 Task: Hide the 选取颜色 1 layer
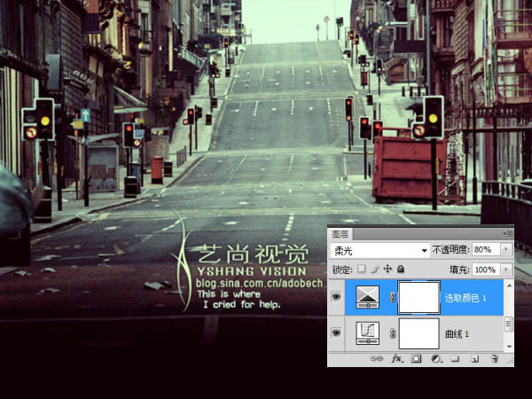[x=336, y=298]
